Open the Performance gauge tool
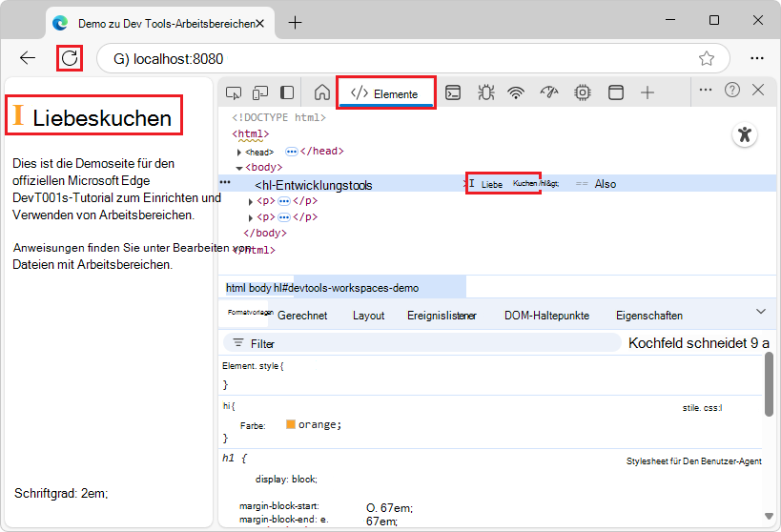The height and width of the screenshot is (532, 781). point(549,92)
